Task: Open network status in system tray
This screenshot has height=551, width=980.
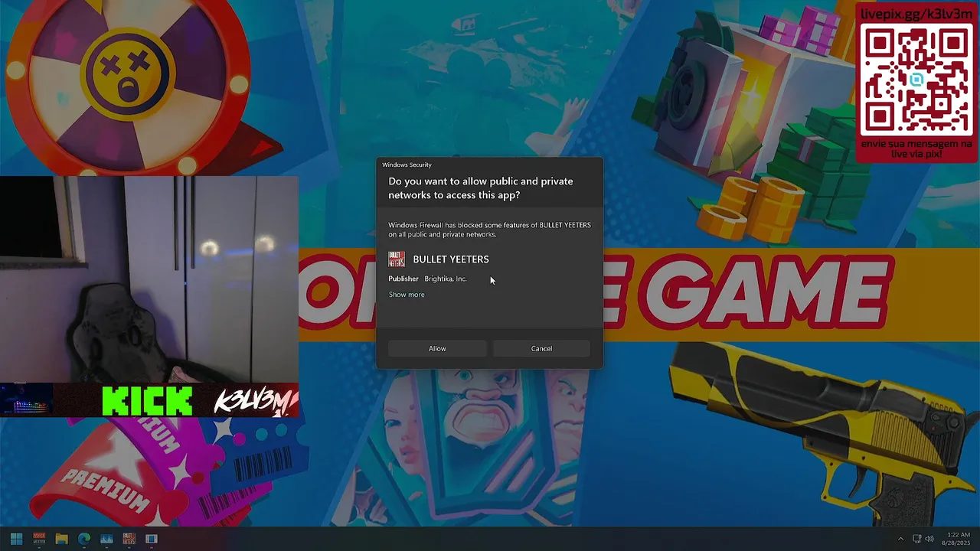Action: pos(917,539)
